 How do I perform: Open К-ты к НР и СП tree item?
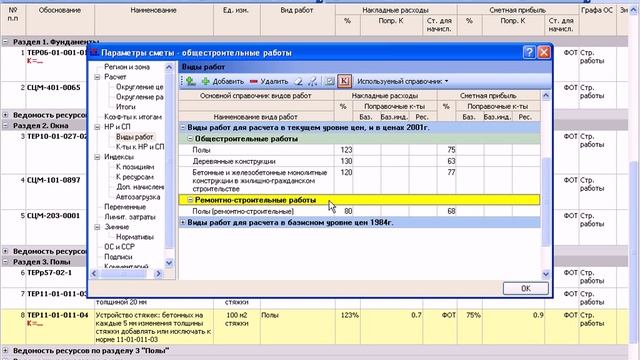coord(140,147)
